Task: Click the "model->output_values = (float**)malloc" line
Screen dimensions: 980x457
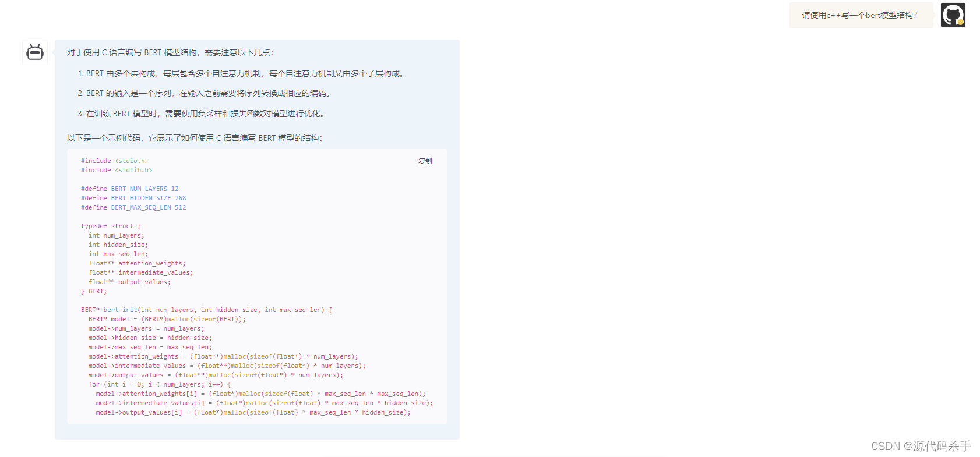Action: click(x=216, y=375)
